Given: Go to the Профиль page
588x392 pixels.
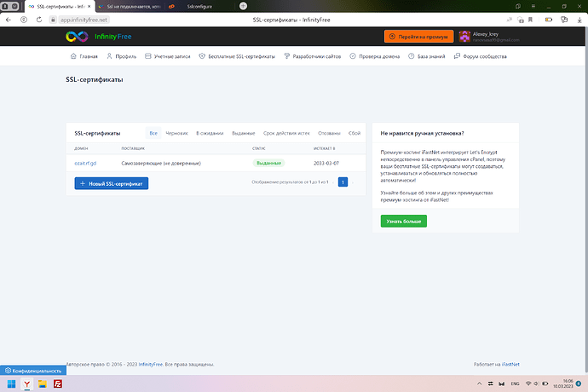Looking at the screenshot, I should pos(122,57).
